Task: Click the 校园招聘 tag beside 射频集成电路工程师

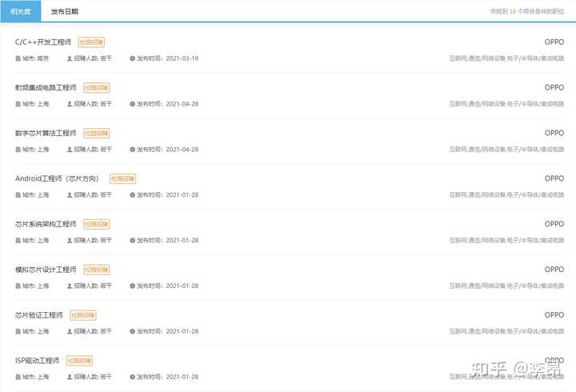Action: point(97,88)
